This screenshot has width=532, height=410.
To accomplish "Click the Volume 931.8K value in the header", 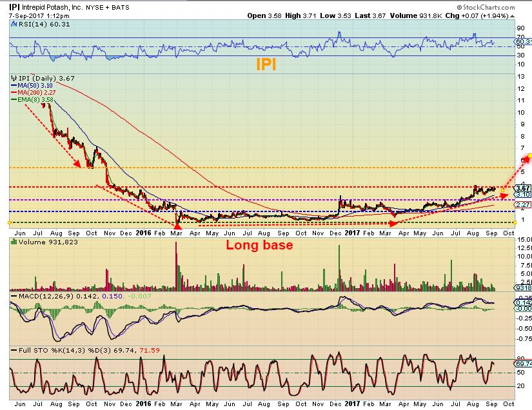I will [416, 15].
